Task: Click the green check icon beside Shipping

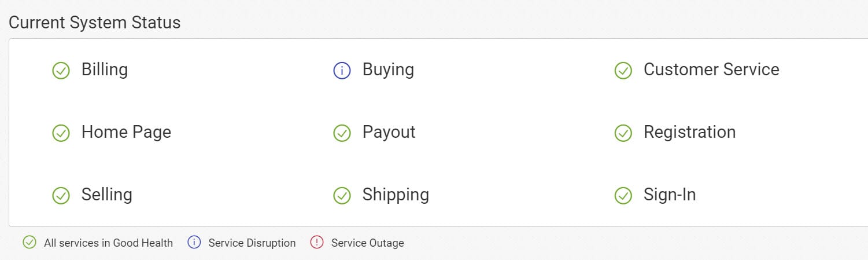Action: coord(342,196)
